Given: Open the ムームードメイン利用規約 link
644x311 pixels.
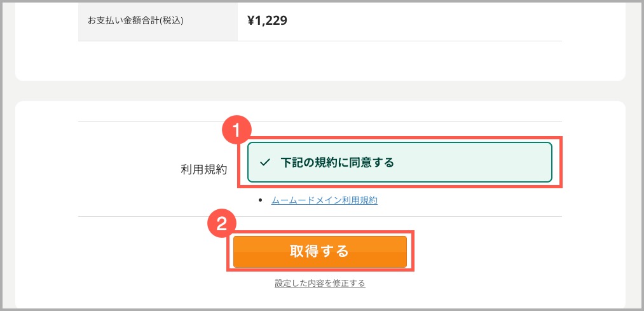Looking at the screenshot, I should tap(324, 200).
